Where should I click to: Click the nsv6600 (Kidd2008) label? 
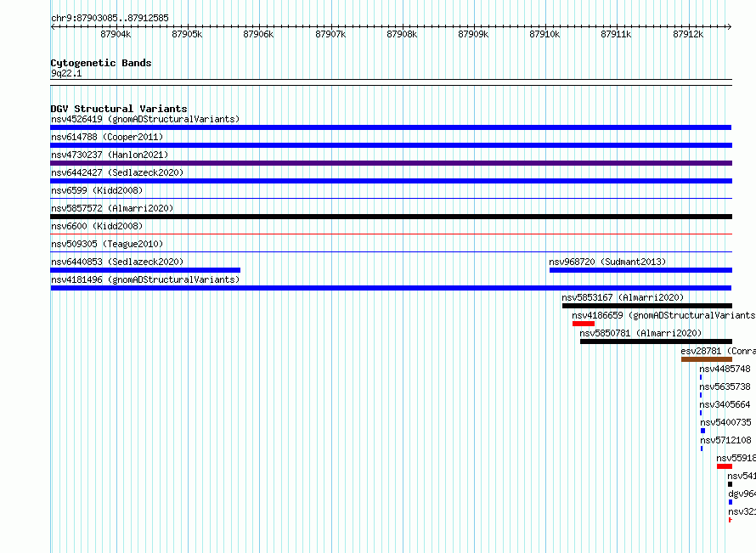coord(97,226)
